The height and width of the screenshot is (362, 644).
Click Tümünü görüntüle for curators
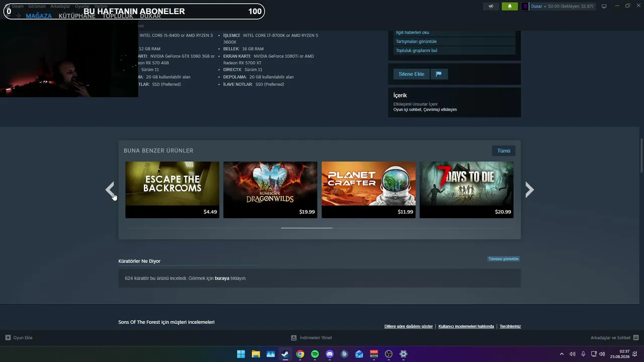(504, 259)
